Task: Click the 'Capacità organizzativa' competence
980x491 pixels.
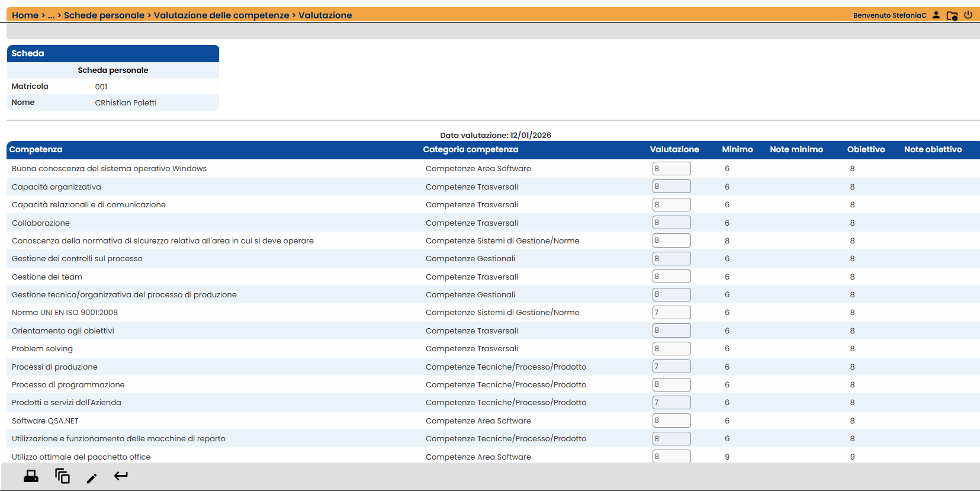Action: click(x=56, y=187)
